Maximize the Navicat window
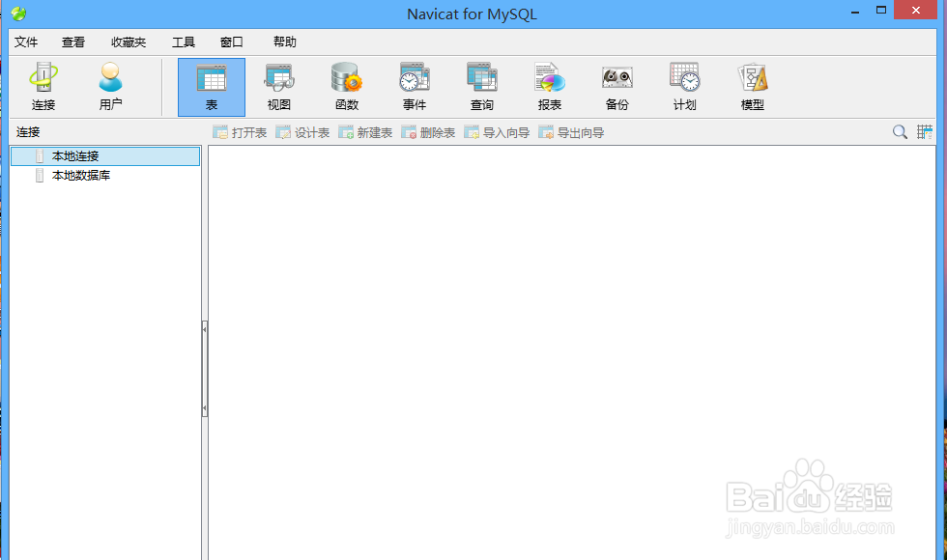 [881, 11]
